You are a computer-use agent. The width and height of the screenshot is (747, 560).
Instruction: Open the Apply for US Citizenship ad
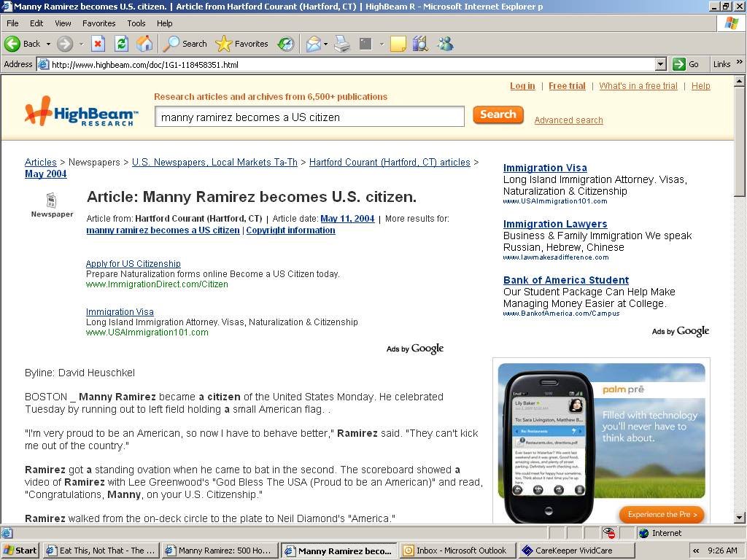pyautogui.click(x=133, y=263)
